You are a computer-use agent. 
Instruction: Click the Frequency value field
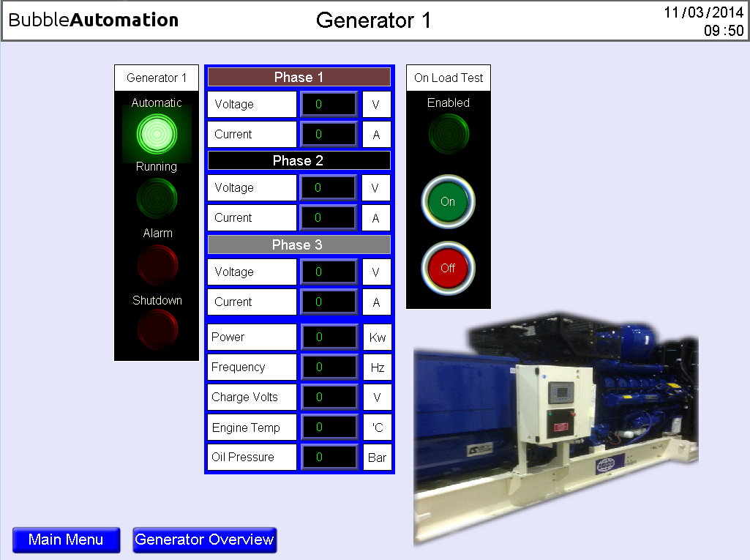(x=329, y=367)
